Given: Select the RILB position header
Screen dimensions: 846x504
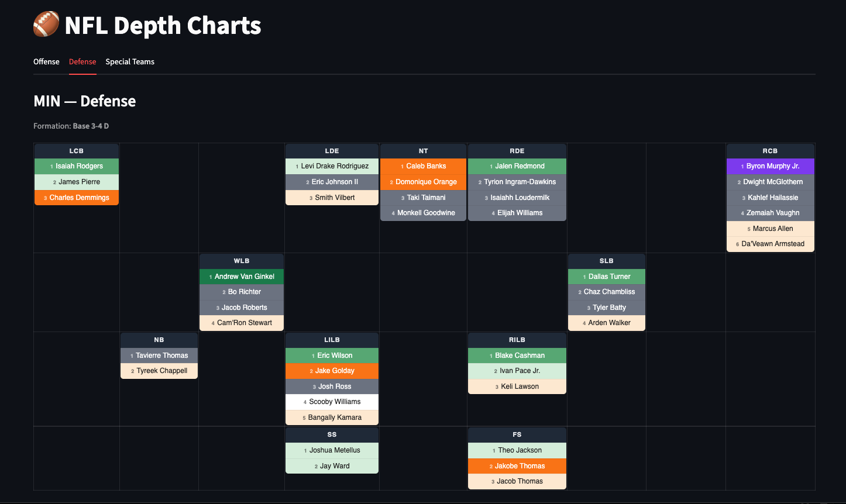Looking at the screenshot, I should pyautogui.click(x=517, y=340).
